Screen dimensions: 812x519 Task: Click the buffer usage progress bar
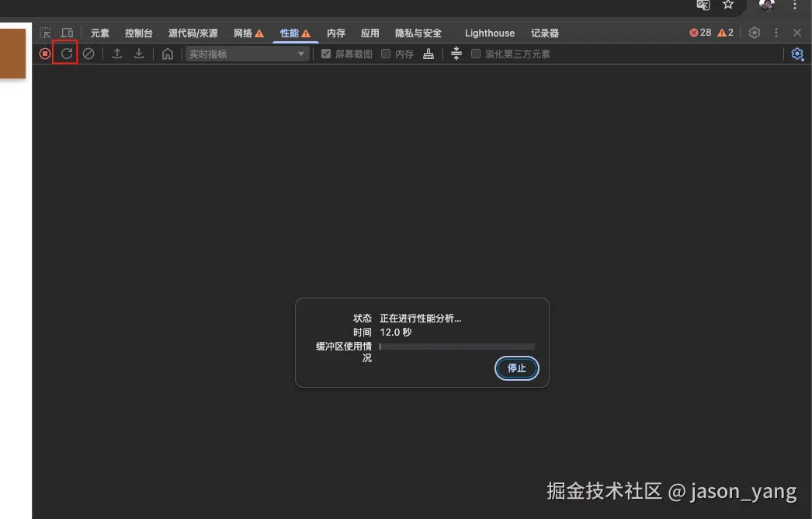pos(458,346)
